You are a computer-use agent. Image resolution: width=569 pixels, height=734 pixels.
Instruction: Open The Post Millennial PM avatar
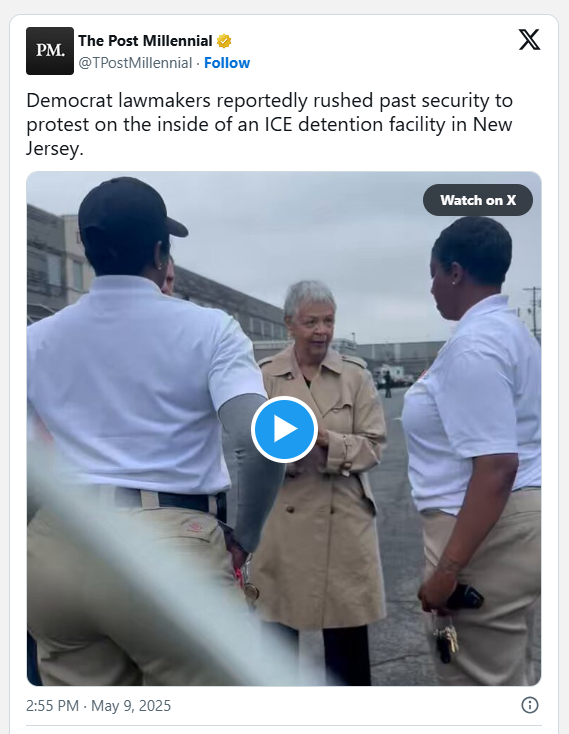(50, 51)
